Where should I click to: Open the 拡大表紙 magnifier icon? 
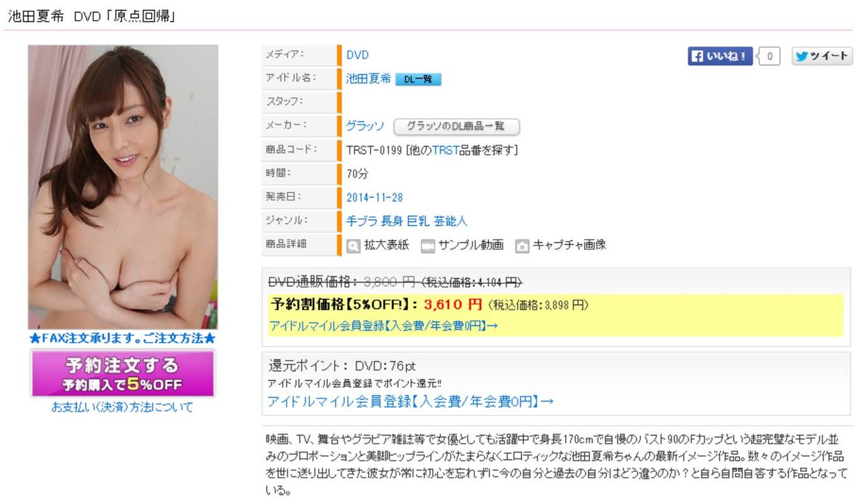tap(354, 246)
